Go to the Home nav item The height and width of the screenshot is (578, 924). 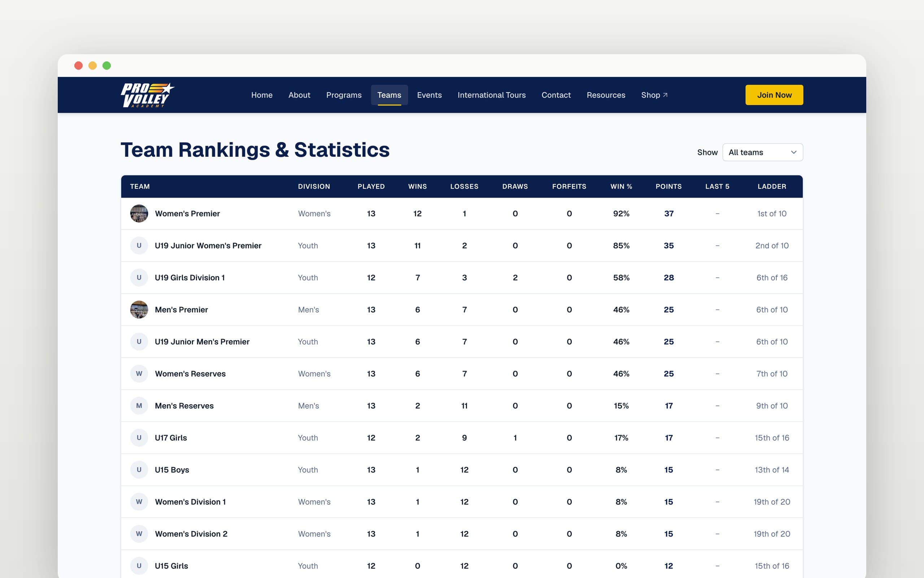(262, 95)
